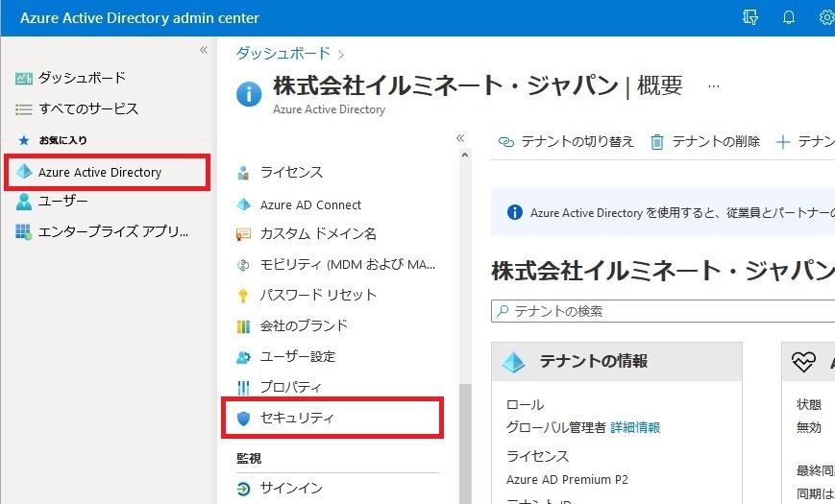Screen dimensions: 835x504
Task: Click the 会社のブランド icon
Action: pos(243,326)
